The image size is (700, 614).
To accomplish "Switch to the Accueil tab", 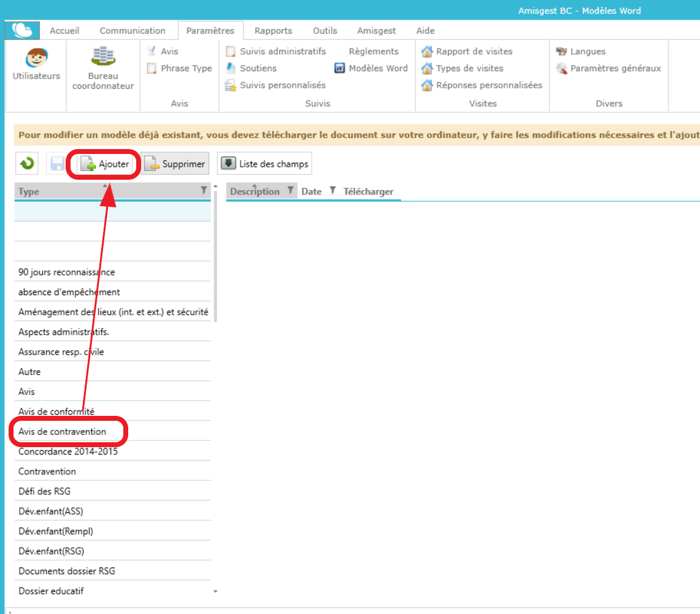I will pyautogui.click(x=65, y=31).
